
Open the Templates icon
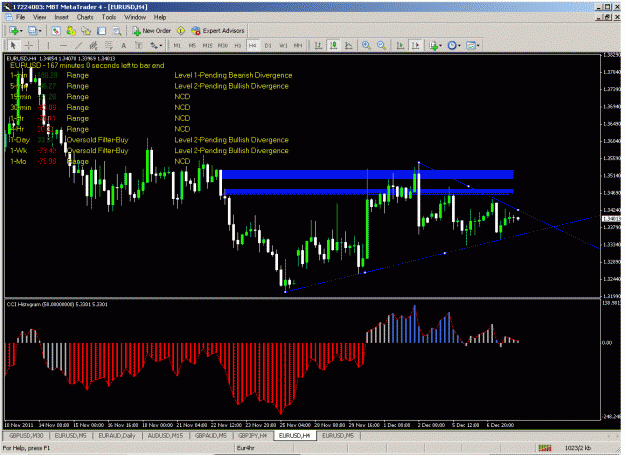tap(471, 45)
